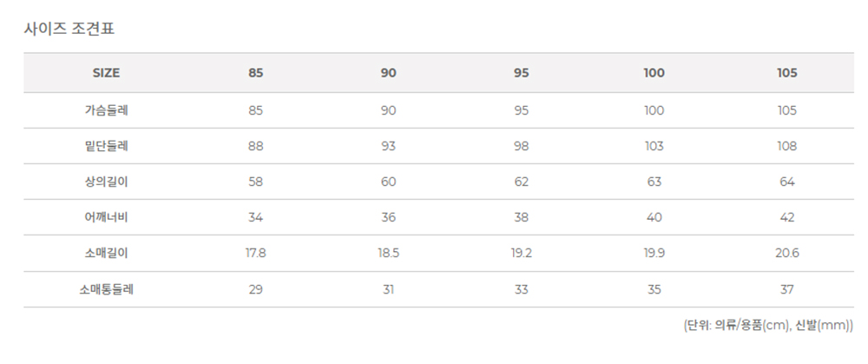Viewport: 868px width, 364px height.
Task: Select the 가슴둘레 row label
Action: click(106, 110)
